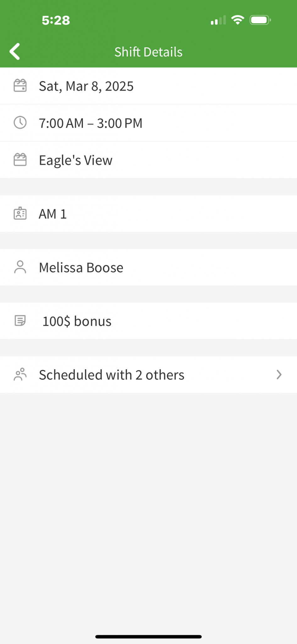Tap the location icon beside Eagle's View
This screenshot has width=297, height=644.
pyautogui.click(x=20, y=160)
